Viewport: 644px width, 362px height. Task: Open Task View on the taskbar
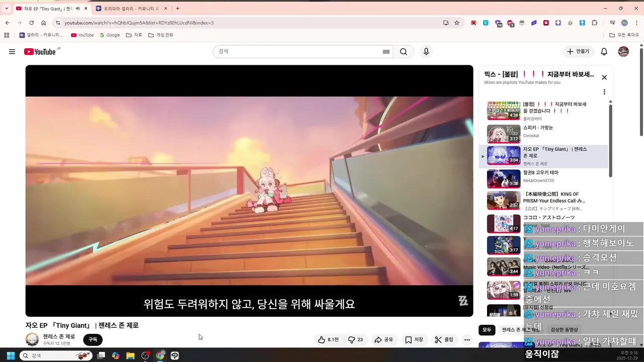101,355
